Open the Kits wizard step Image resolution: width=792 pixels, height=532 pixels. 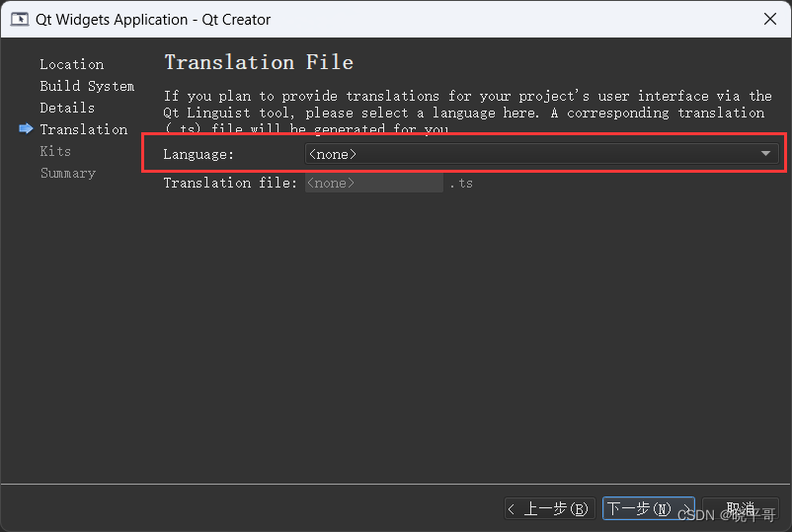coord(55,151)
